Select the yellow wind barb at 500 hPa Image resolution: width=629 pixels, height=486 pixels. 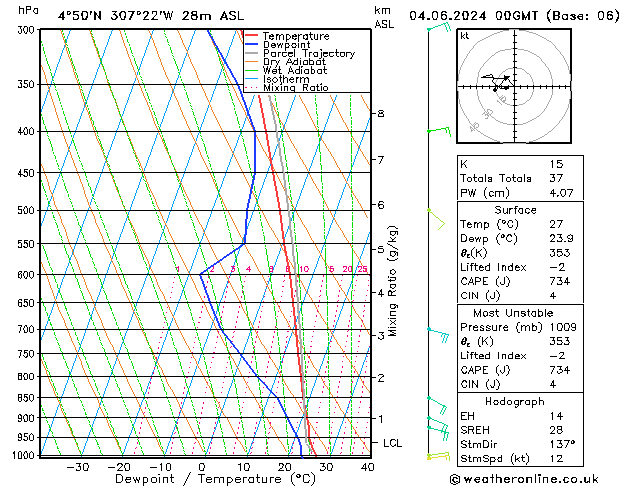pos(435,212)
